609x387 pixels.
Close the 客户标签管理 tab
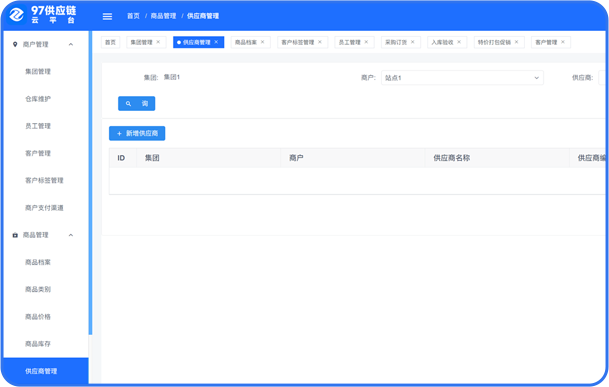(320, 42)
